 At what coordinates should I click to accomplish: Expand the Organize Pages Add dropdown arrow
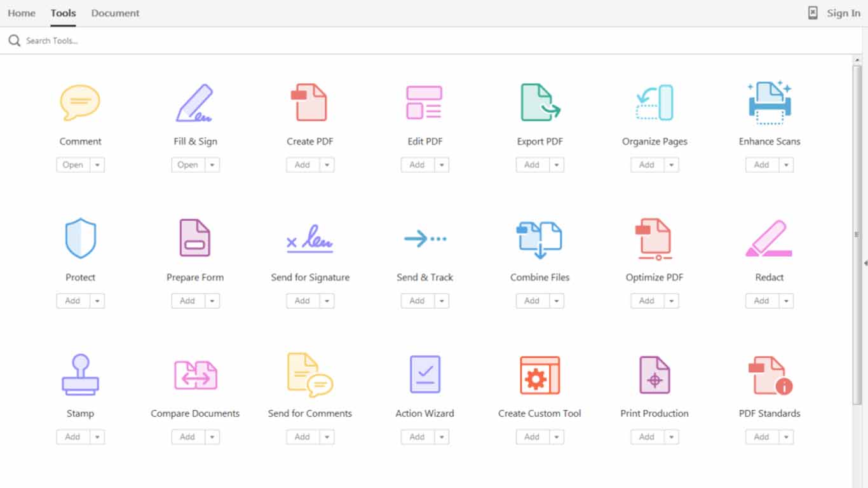tap(672, 165)
